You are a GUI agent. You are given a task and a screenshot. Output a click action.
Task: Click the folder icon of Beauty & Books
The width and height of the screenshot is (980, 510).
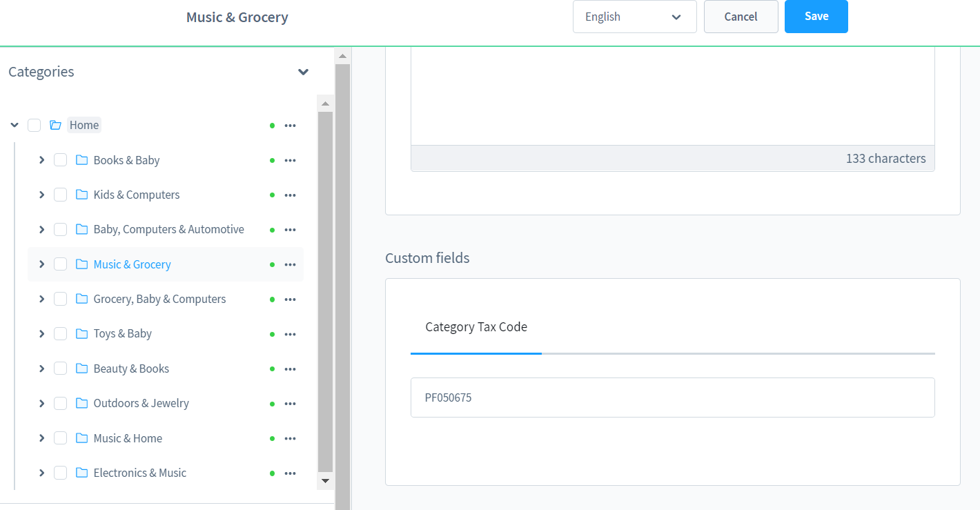81,369
